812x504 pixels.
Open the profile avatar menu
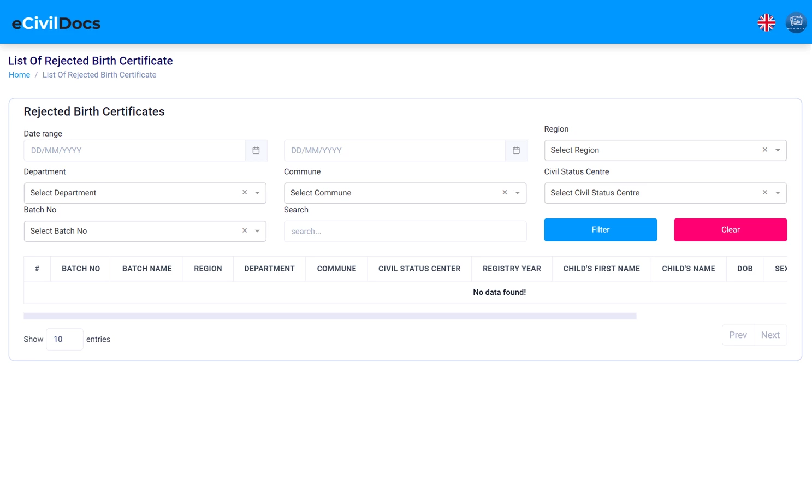pyautogui.click(x=796, y=22)
